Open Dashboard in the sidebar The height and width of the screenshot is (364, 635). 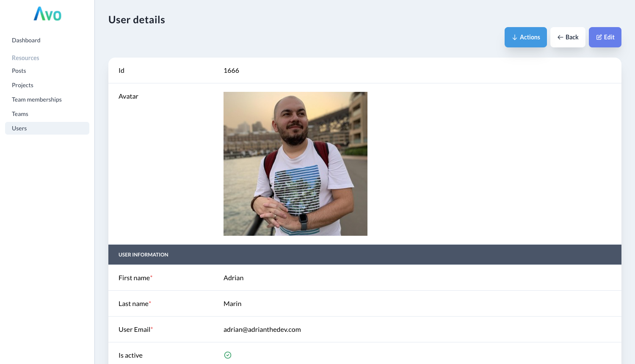coord(26,40)
